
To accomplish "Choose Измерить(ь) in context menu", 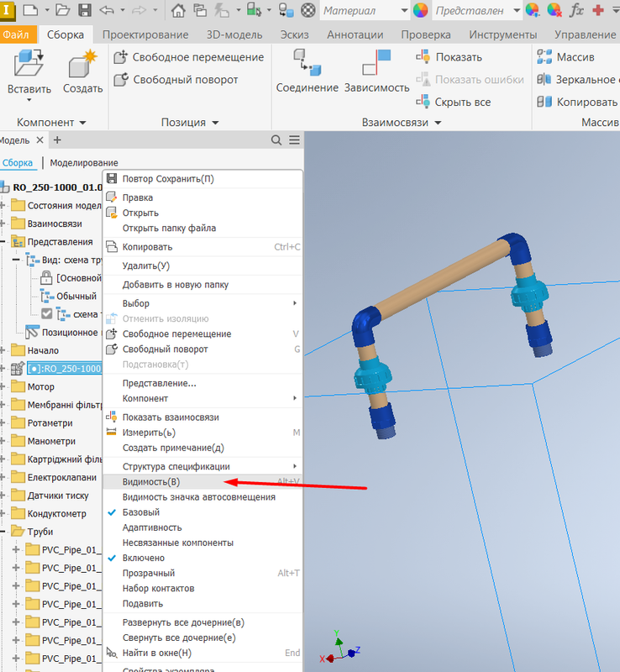I will click(202, 433).
